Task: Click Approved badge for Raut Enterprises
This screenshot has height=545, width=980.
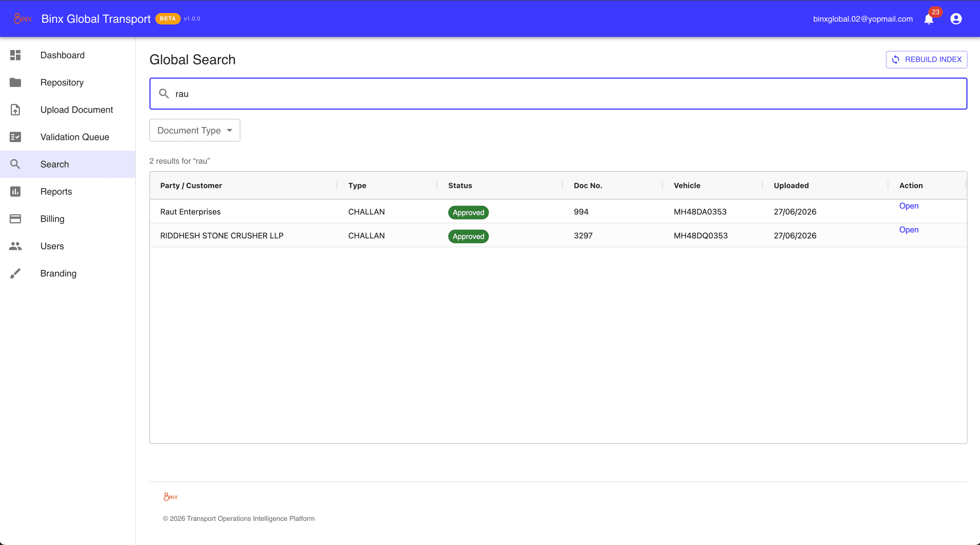Action: [x=468, y=212]
